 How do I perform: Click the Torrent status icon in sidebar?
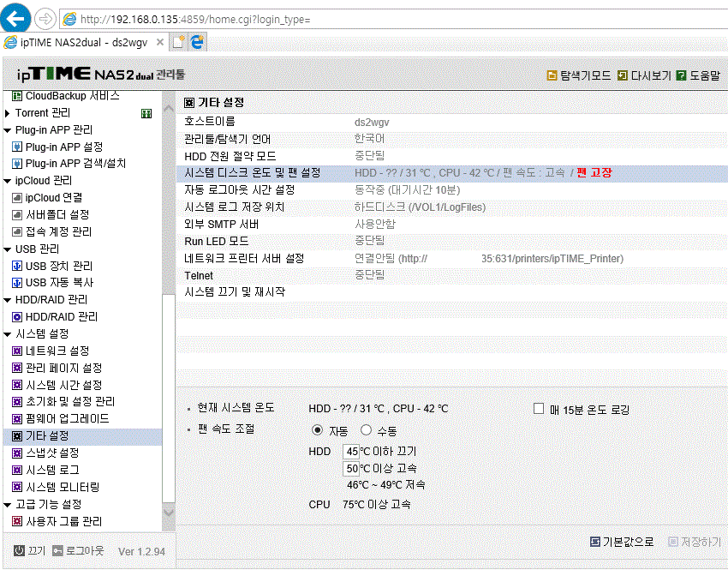(146, 113)
